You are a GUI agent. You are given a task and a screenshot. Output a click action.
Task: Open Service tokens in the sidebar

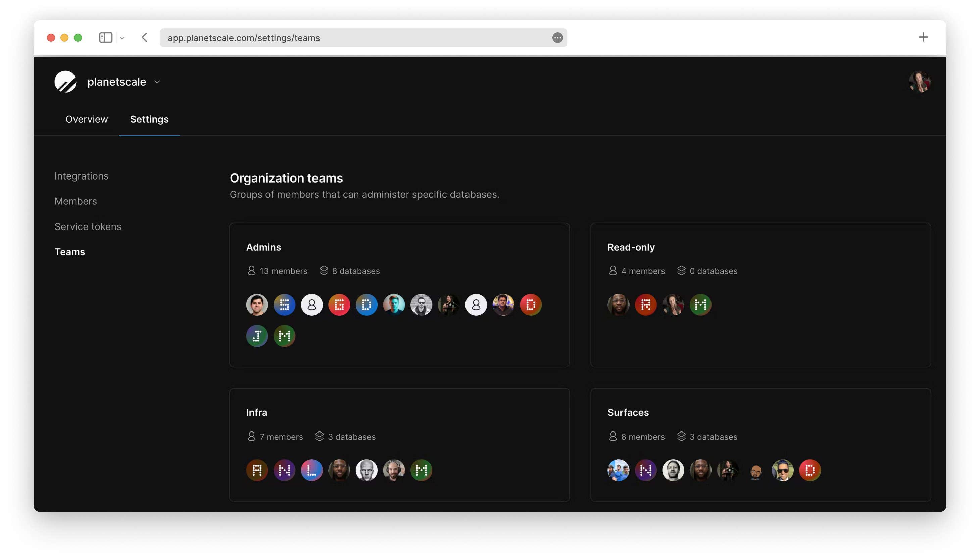[88, 226]
